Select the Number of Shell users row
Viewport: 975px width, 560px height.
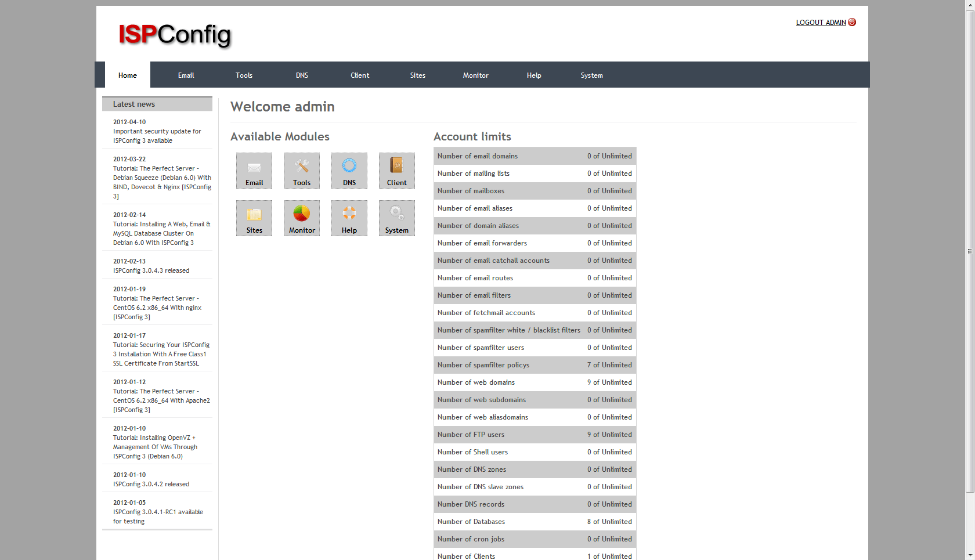click(535, 452)
